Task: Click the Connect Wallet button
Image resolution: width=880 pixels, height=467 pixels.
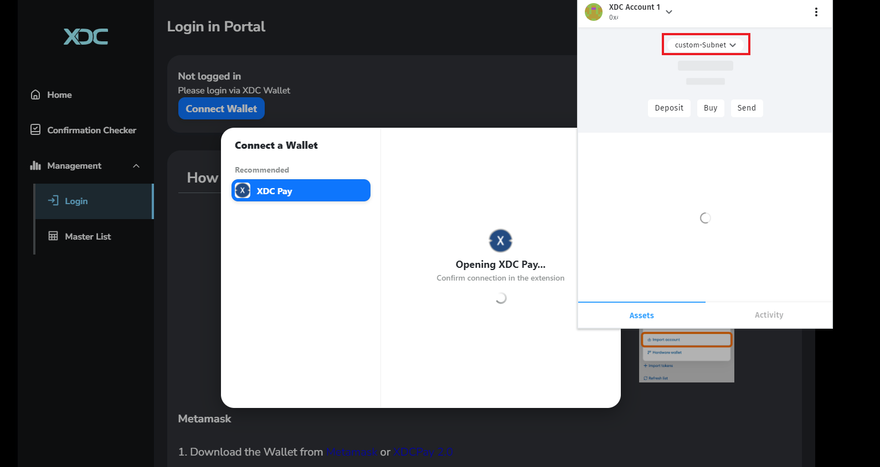Action: 221,109
